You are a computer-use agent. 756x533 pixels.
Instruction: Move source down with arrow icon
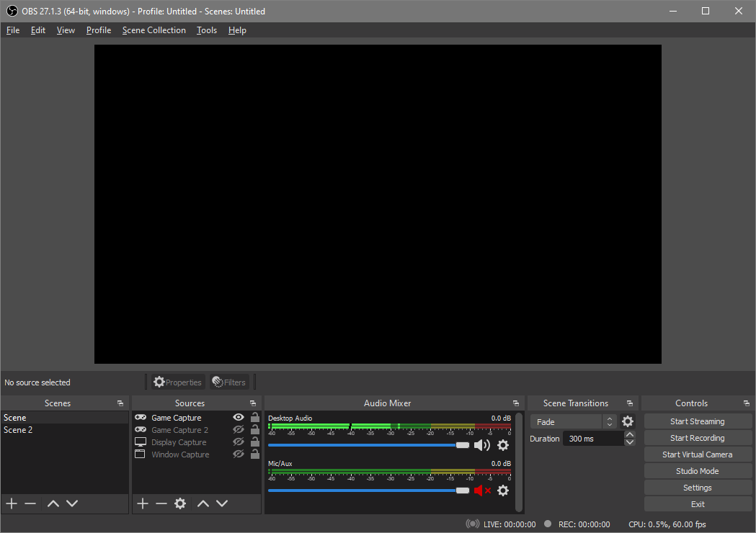[222, 503]
